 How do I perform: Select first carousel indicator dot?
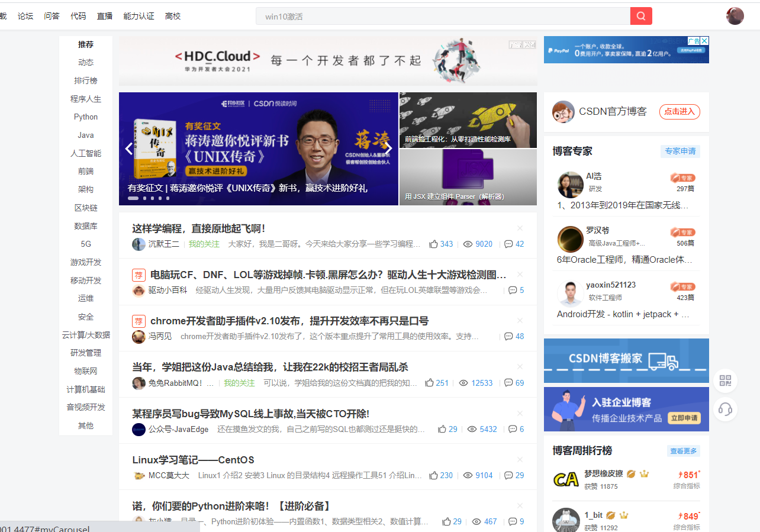pos(133,198)
